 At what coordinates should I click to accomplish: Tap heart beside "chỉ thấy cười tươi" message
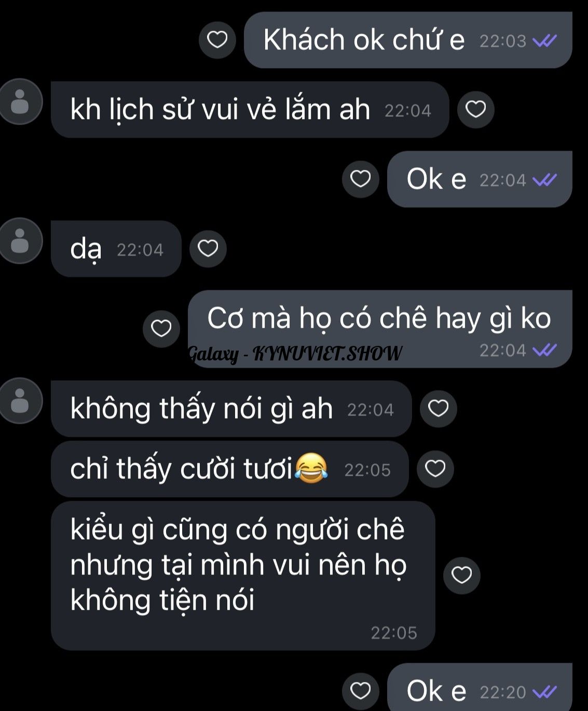pos(435,469)
